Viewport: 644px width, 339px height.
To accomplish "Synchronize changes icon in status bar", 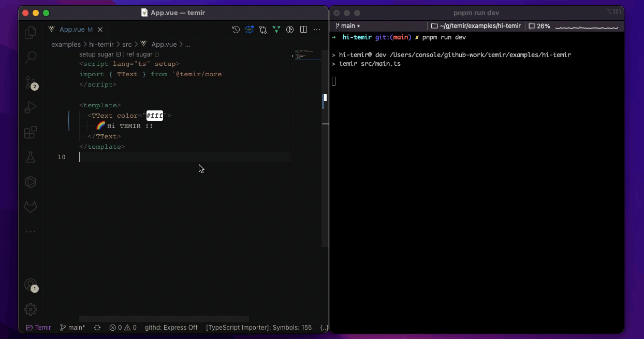I will 97,328.
